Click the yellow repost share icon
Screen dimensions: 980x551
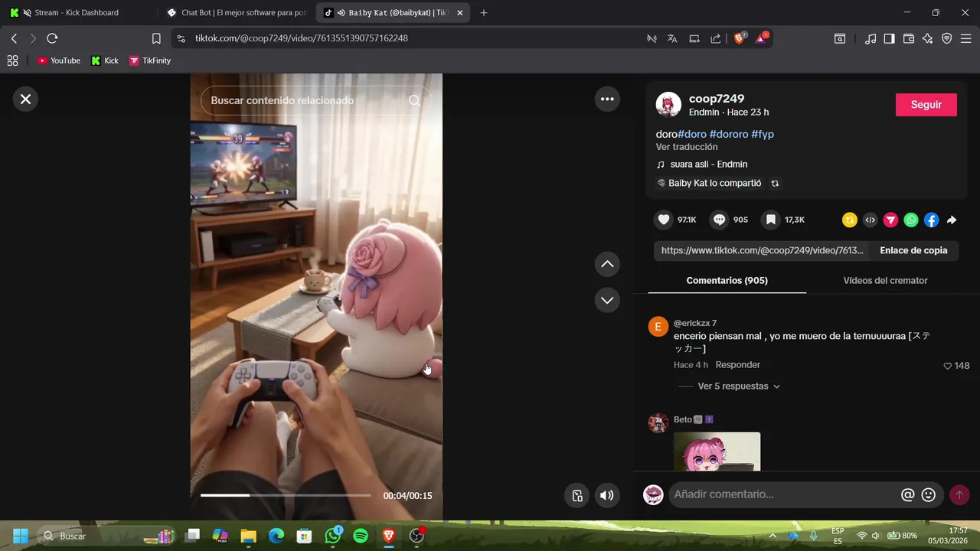(850, 220)
